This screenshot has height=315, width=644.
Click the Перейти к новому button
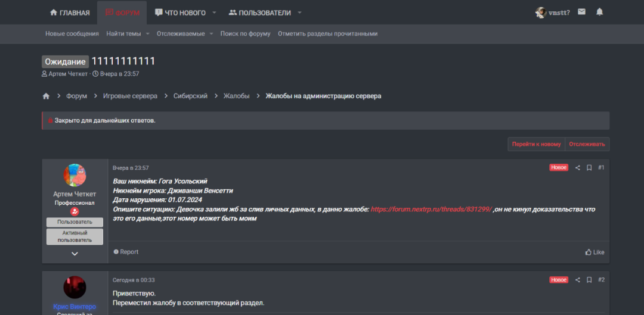click(537, 144)
